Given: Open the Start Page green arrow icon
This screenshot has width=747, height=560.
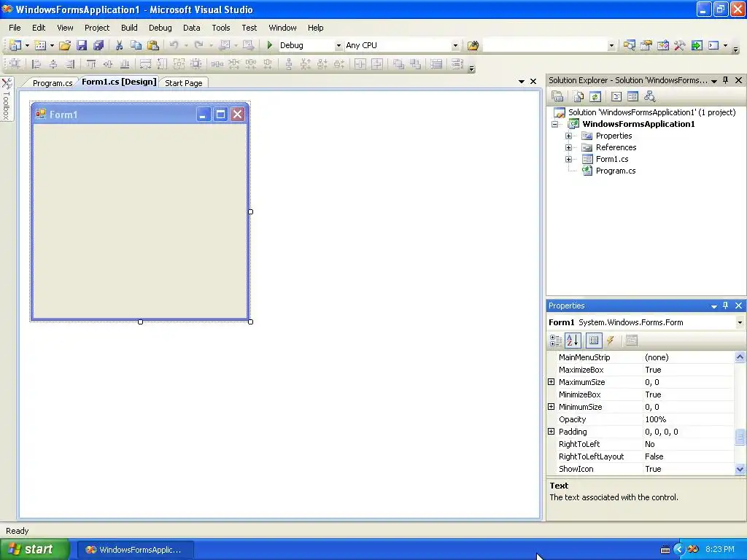Looking at the screenshot, I should pos(697,45).
